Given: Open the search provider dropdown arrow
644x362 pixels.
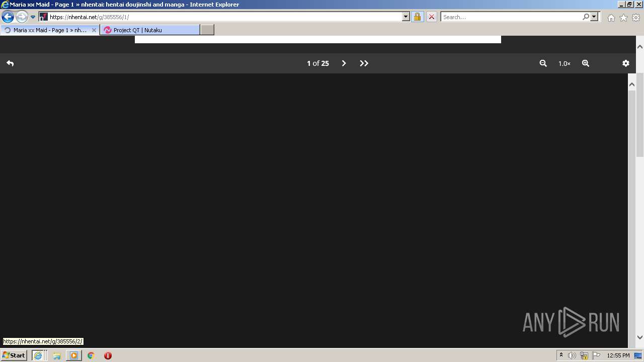Looking at the screenshot, I should pyautogui.click(x=594, y=17).
